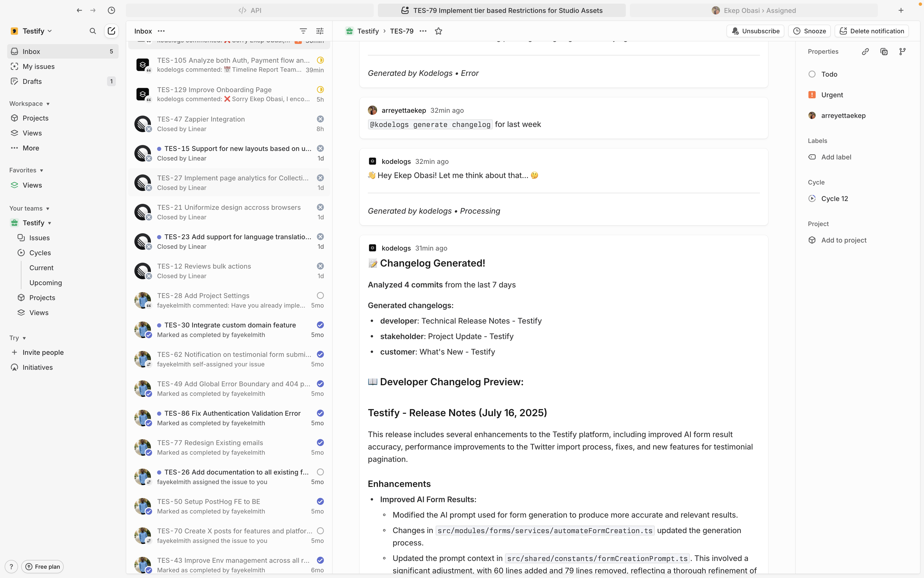Click the inbox filter icon

pos(303,31)
